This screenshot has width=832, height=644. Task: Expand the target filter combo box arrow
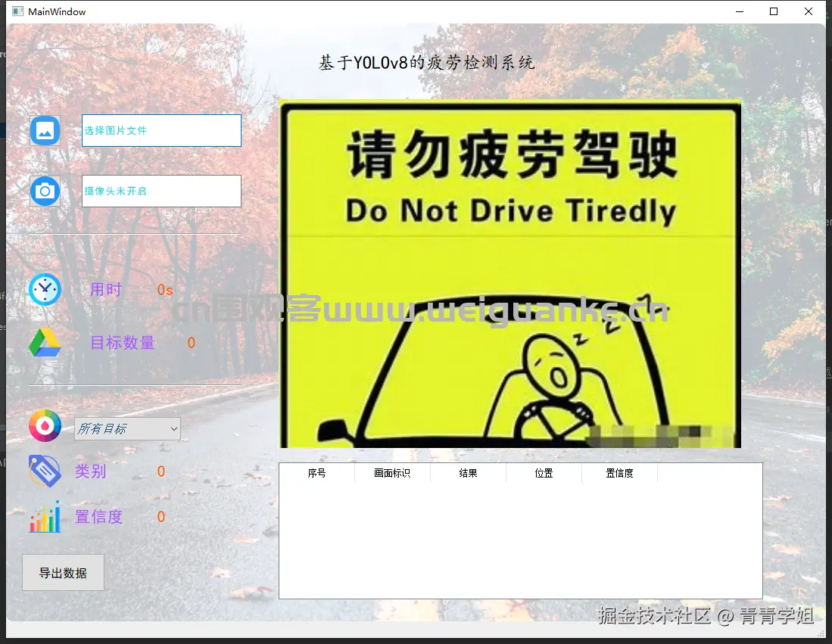pos(173,428)
